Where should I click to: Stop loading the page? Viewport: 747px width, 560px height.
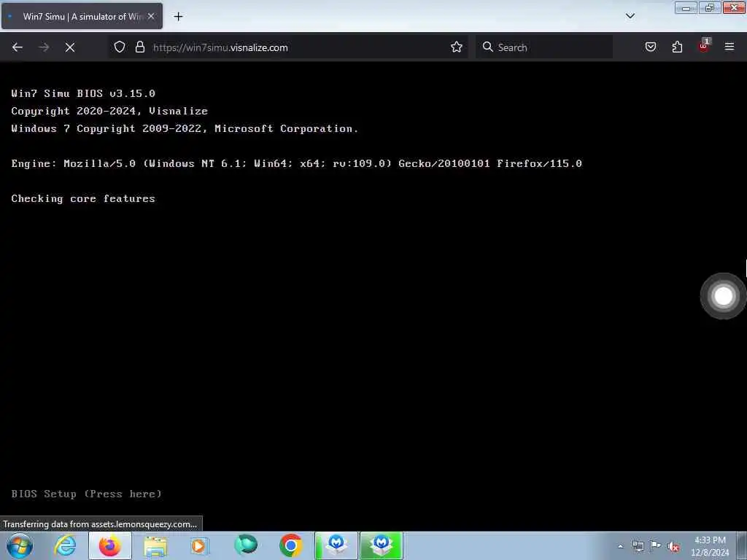click(70, 47)
